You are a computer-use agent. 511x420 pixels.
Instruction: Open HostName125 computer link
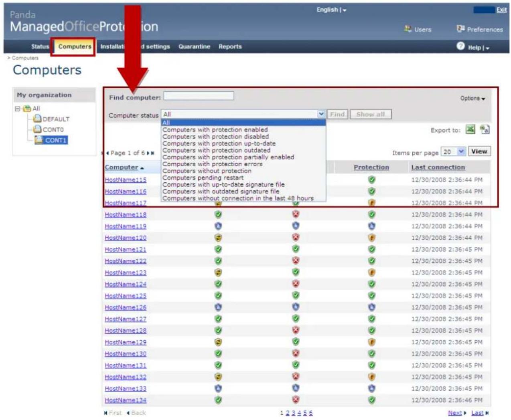[126, 296]
